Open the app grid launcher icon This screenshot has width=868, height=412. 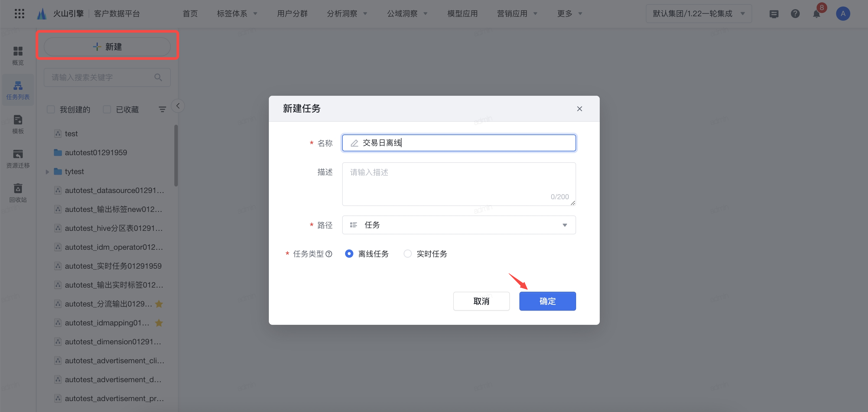click(x=19, y=14)
